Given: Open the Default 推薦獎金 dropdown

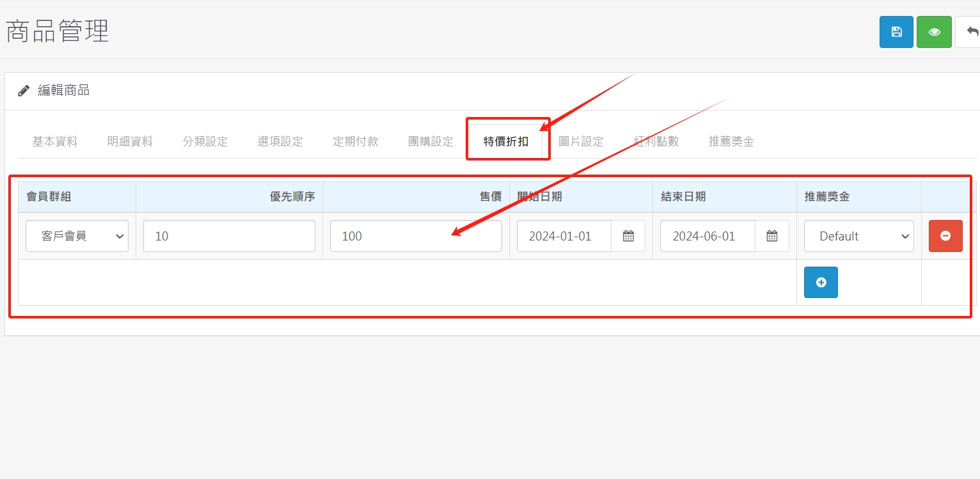Looking at the screenshot, I should (x=859, y=236).
